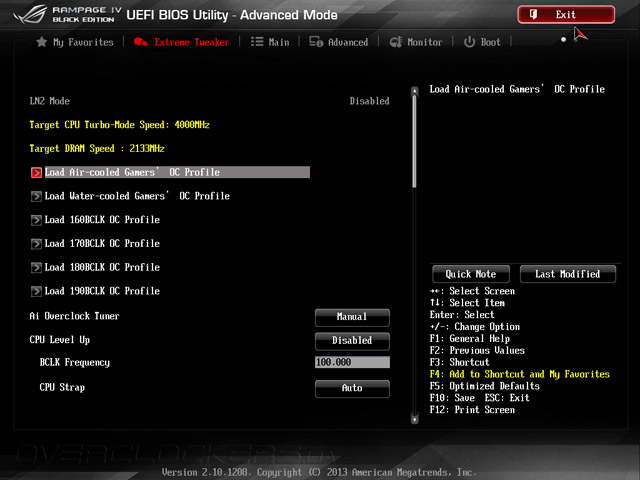Click Target CPU Turbo-Mode Speed: 4000MHz

tap(119, 124)
